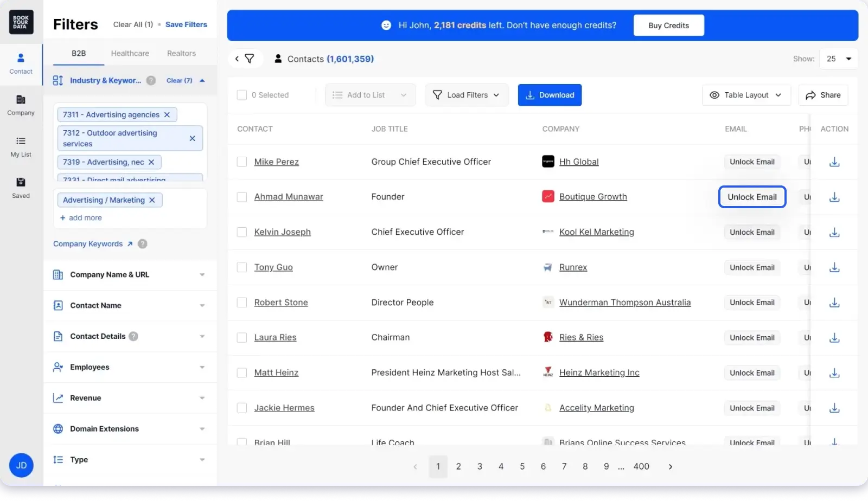The height and width of the screenshot is (501, 868).
Task: Check the checkbox next to Kelvin Joseph
Action: tap(242, 232)
